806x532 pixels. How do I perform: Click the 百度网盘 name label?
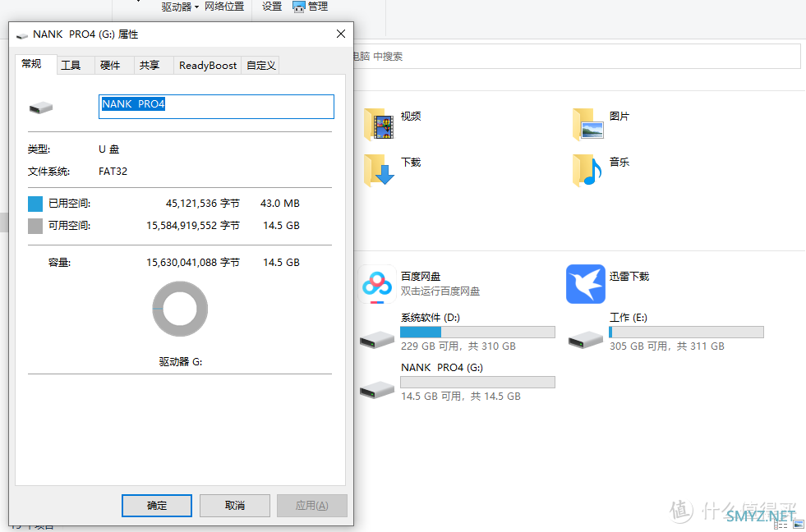[x=421, y=277]
